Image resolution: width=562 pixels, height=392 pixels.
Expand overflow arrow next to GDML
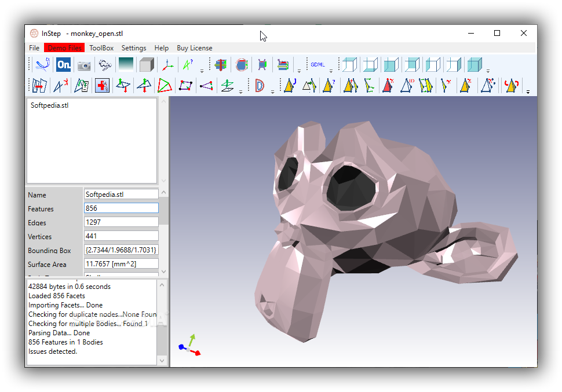tap(331, 71)
